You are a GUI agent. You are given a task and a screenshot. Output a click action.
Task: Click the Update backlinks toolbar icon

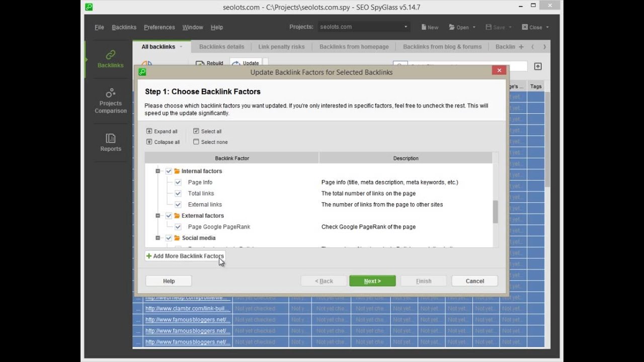coord(236,63)
